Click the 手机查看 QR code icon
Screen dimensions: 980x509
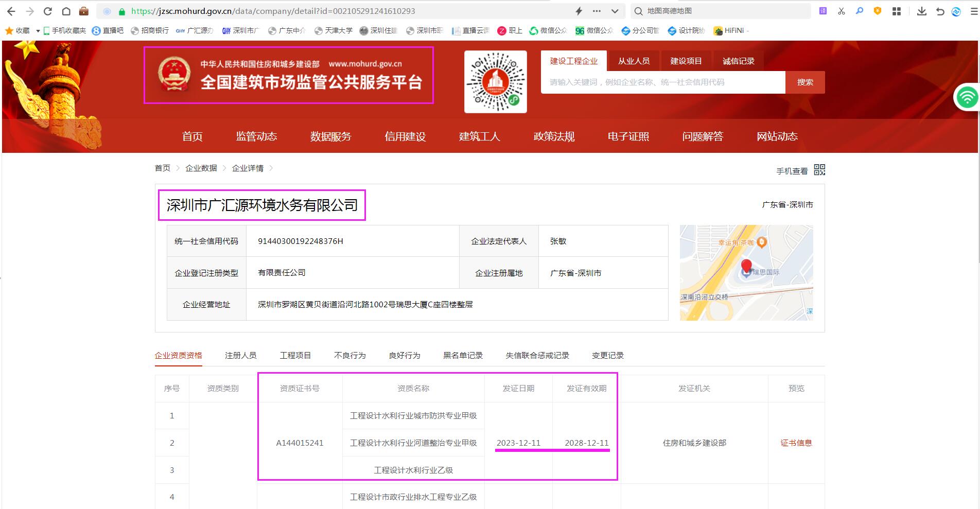pyautogui.click(x=819, y=169)
